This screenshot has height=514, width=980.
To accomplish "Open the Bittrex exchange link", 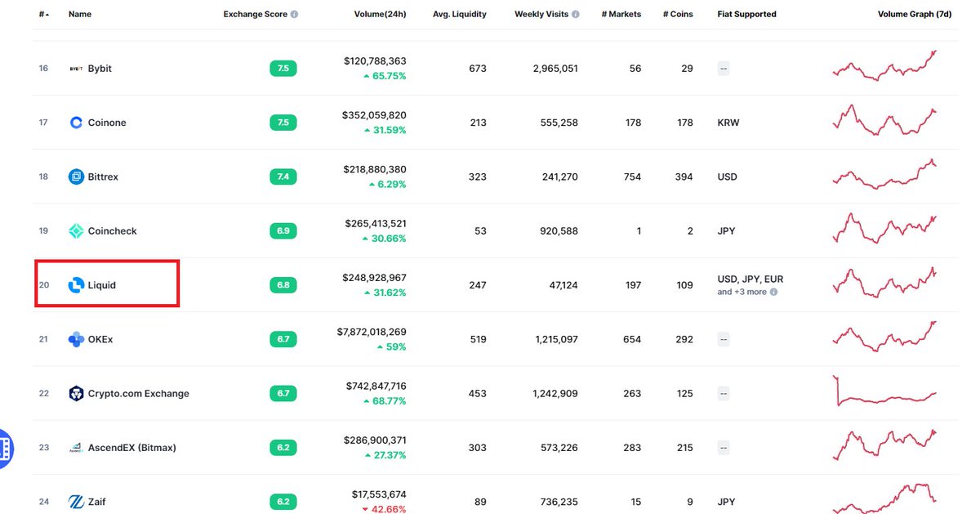I will 103,177.
